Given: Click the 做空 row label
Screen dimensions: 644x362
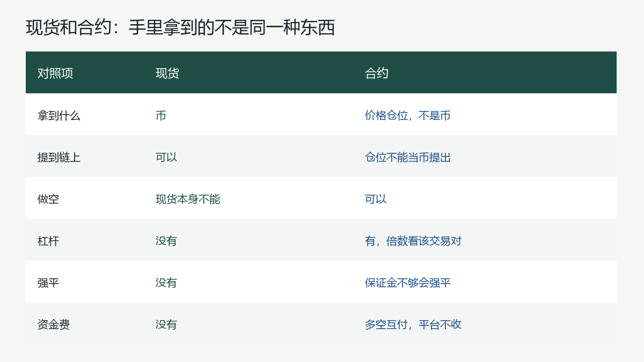Looking at the screenshot, I should [48, 199].
